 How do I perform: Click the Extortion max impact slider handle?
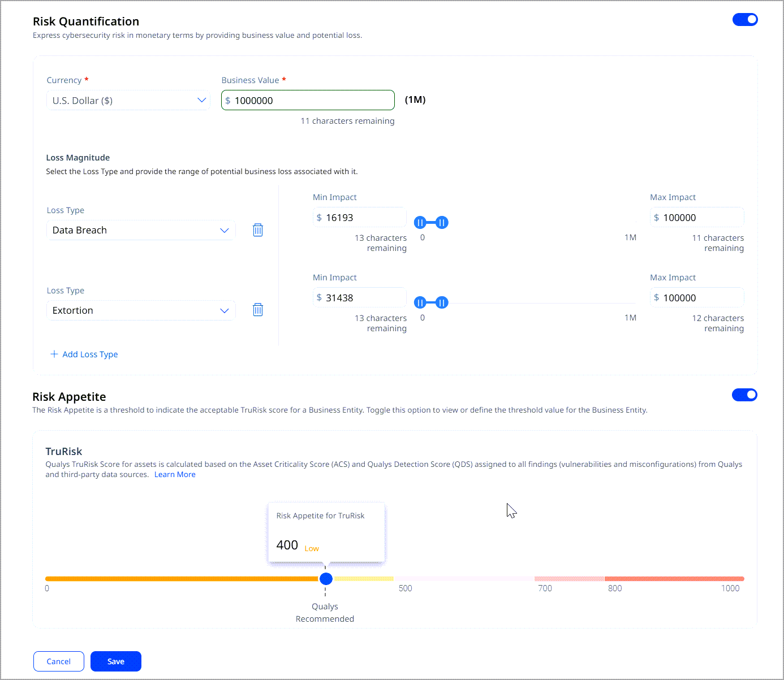442,303
